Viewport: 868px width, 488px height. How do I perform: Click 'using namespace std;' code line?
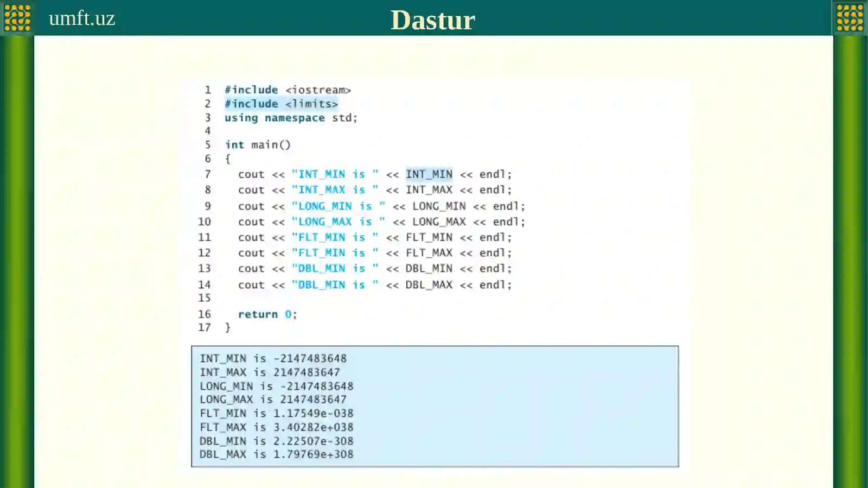click(x=291, y=118)
